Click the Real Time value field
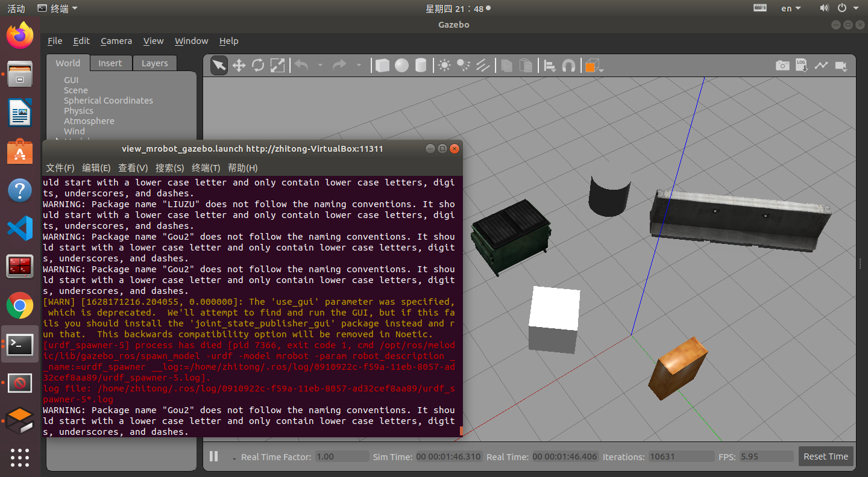868x477 pixels. coord(564,457)
